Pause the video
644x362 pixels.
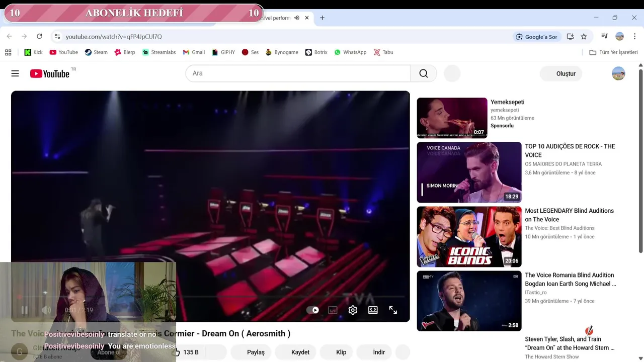[x=24, y=310]
